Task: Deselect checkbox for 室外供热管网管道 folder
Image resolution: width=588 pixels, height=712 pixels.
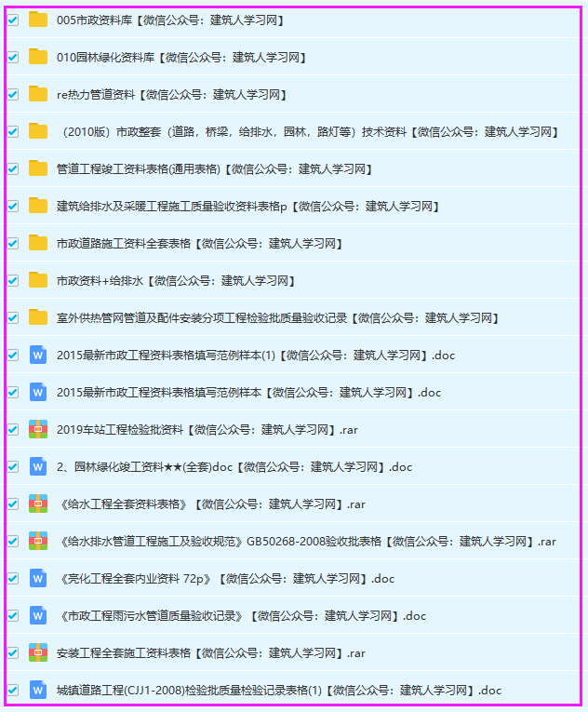Action: pyautogui.click(x=13, y=318)
